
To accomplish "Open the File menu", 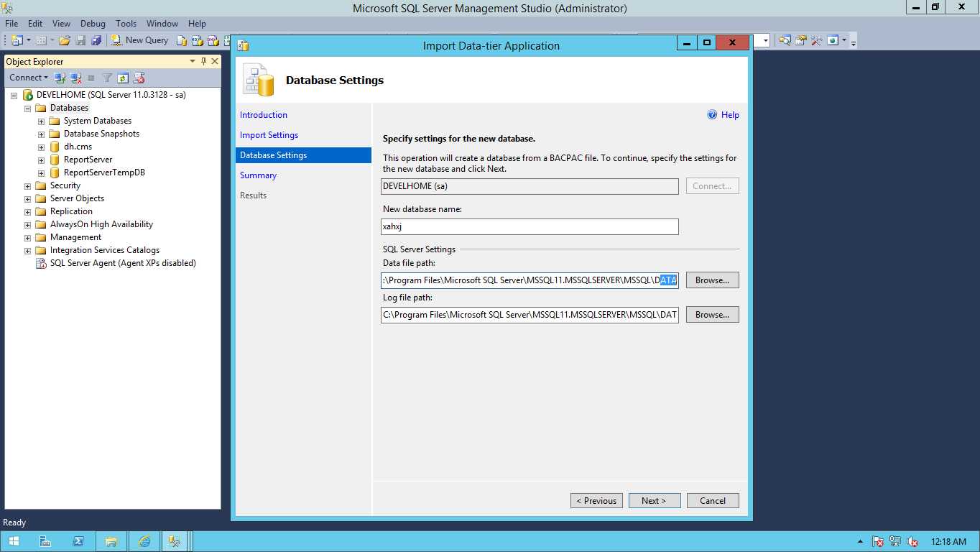I will tap(11, 24).
